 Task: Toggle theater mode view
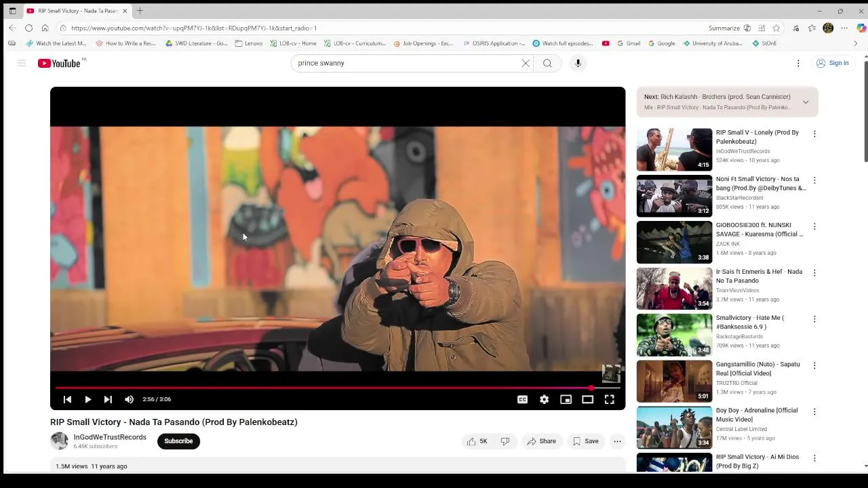(587, 399)
